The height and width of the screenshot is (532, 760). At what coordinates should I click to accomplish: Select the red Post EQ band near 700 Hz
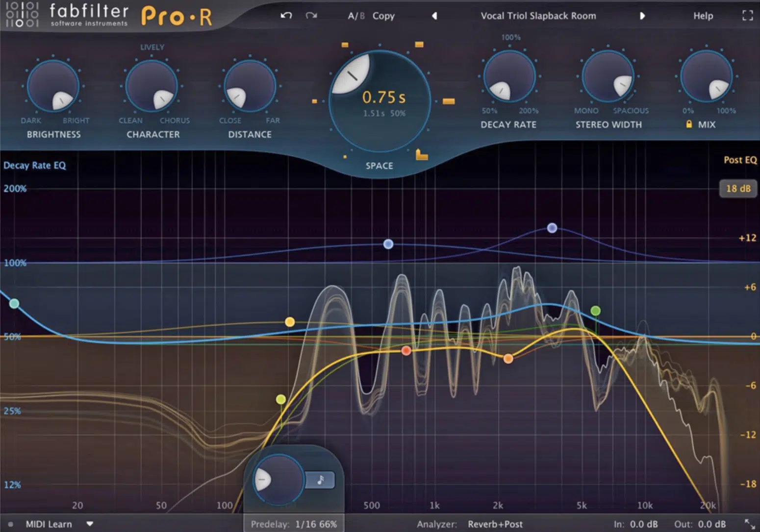click(x=406, y=351)
